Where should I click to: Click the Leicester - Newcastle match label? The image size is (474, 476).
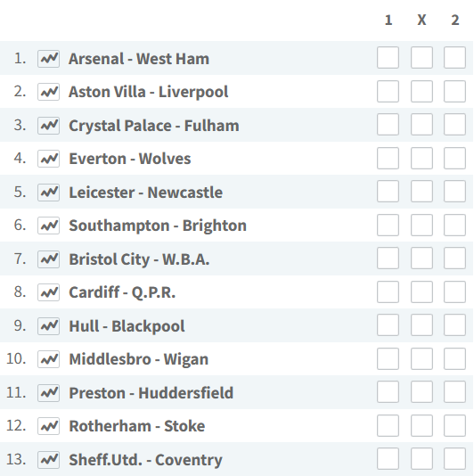pyautogui.click(x=145, y=193)
